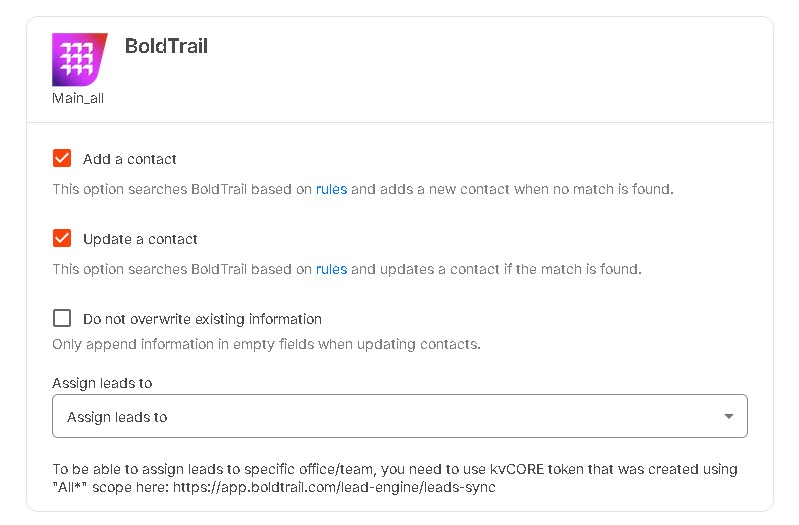This screenshot has height=525, width=799.
Task: Click the Only append information description text
Action: pyautogui.click(x=266, y=344)
